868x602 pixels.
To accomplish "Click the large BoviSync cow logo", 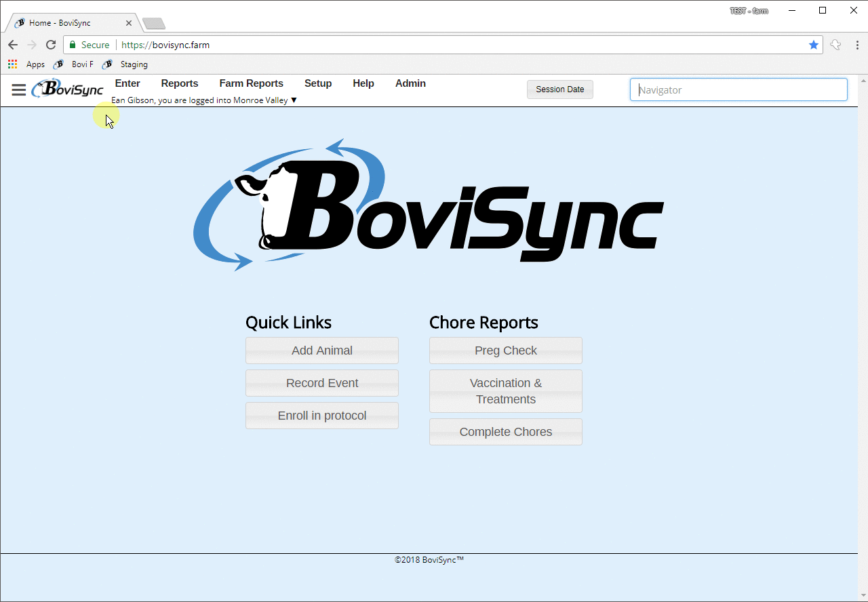I will click(x=429, y=205).
